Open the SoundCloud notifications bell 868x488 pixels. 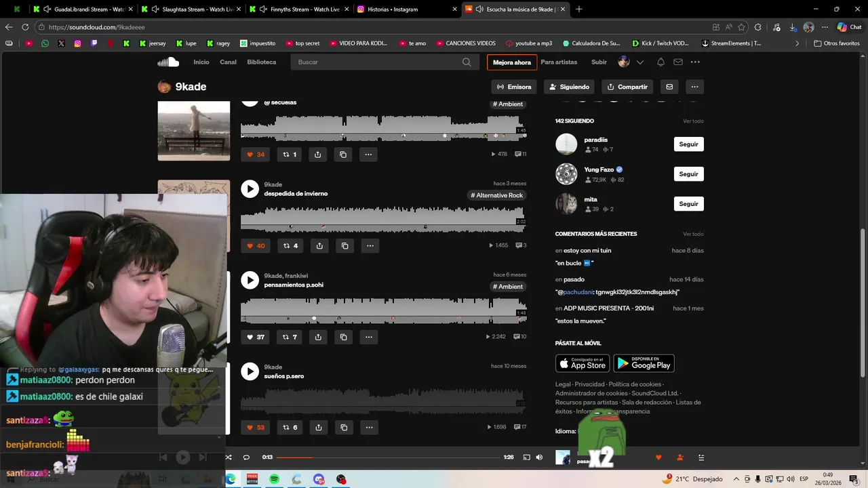660,62
